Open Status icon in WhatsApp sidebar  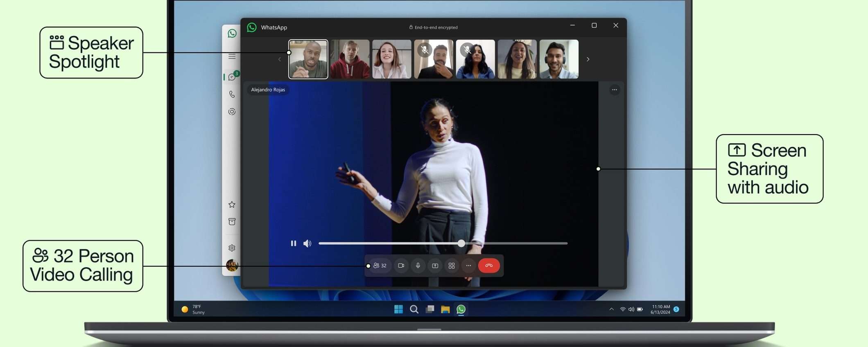click(x=232, y=112)
